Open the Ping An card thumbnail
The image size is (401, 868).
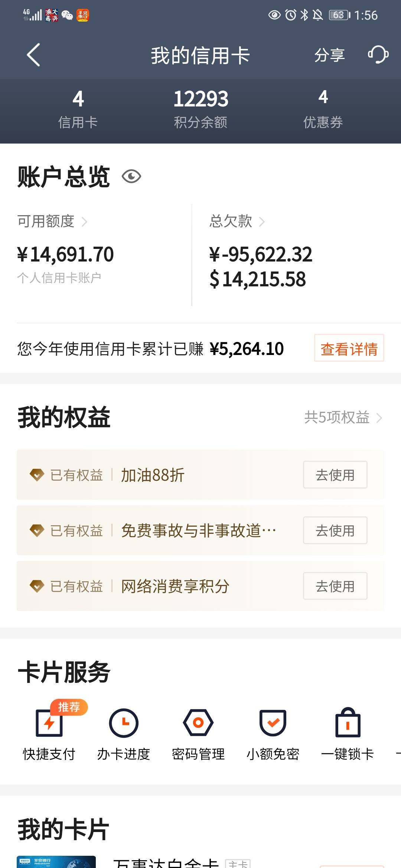click(x=56, y=862)
